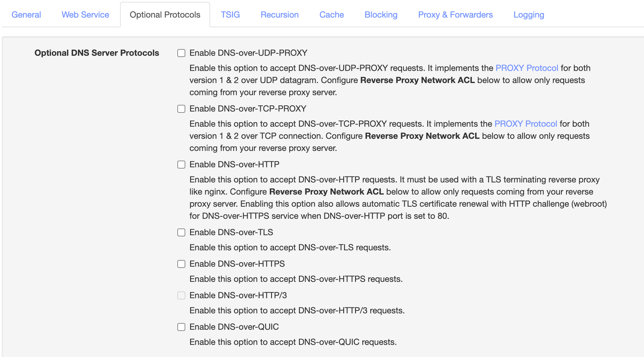Go to the TSIG tab
The width and height of the screenshot is (644, 357).
tap(230, 15)
